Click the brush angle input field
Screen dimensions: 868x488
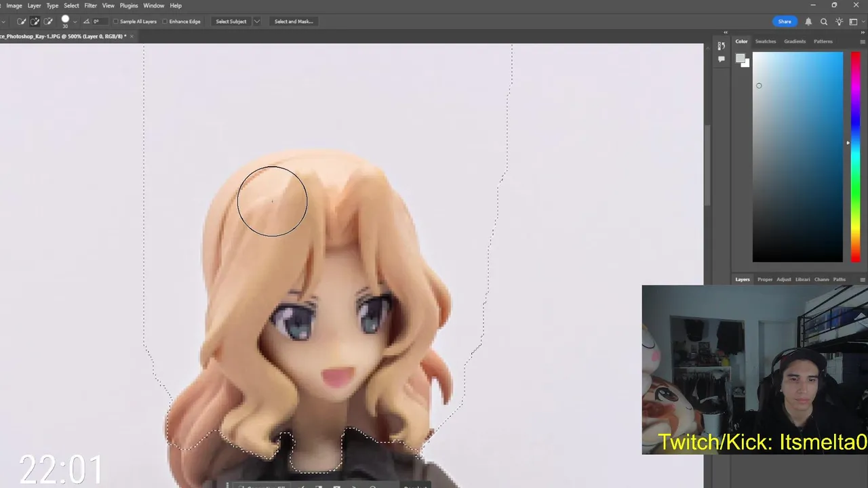[100, 22]
